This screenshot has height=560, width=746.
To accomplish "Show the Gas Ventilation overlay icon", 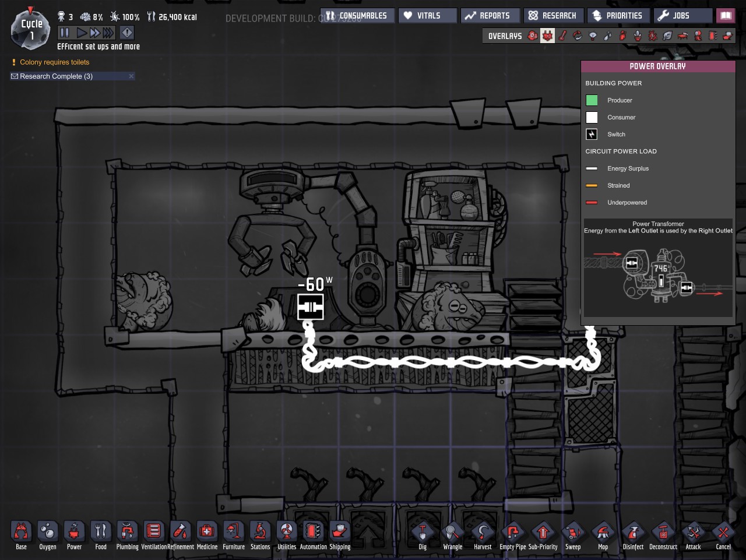I will 622,36.
